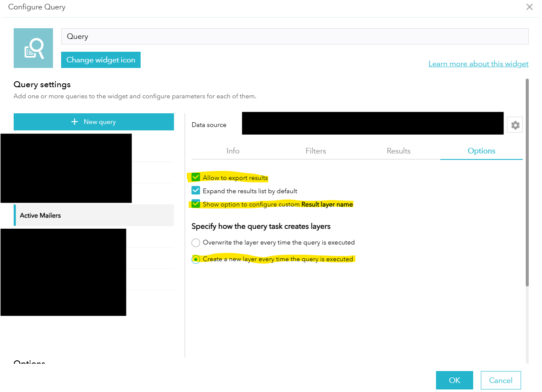Open the data source selector

[x=373, y=123]
